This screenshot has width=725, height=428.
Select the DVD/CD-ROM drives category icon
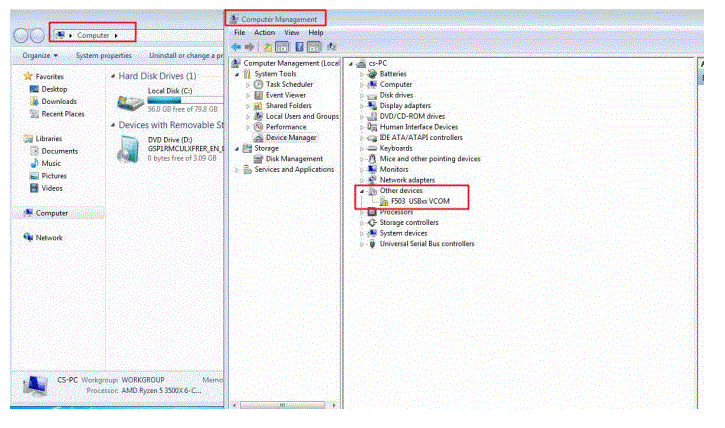pos(372,116)
